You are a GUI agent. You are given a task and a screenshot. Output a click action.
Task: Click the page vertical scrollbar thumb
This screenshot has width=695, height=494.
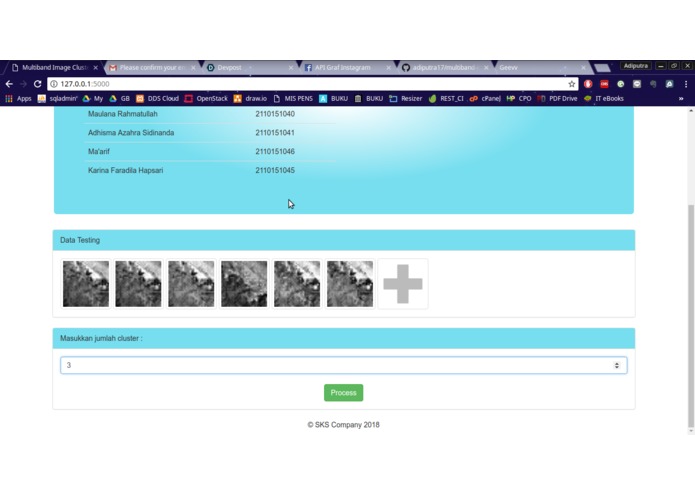pyautogui.click(x=691, y=315)
